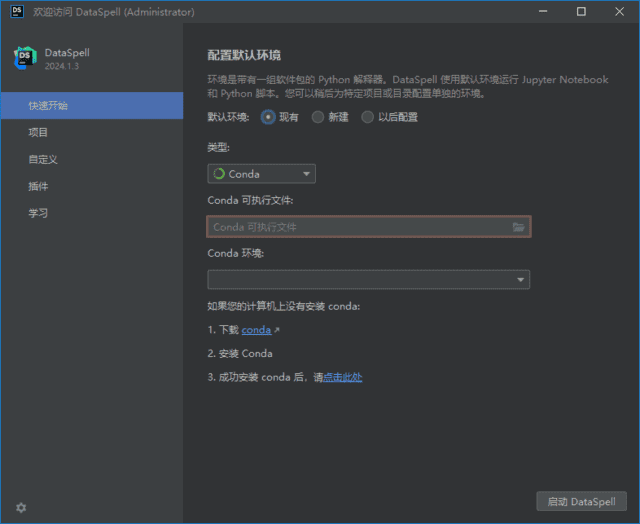This screenshot has height=524, width=640.
Task: Follow the conda download link
Action: [x=256, y=330]
